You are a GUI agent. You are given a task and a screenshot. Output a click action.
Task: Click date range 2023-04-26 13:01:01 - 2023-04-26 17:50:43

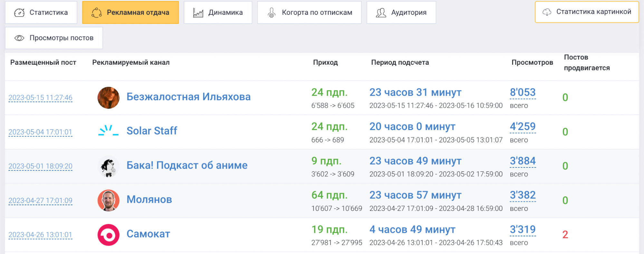tap(436, 243)
